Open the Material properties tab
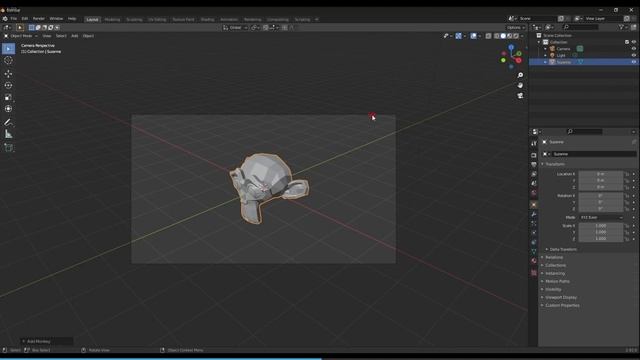The image size is (640, 360). coord(534,261)
